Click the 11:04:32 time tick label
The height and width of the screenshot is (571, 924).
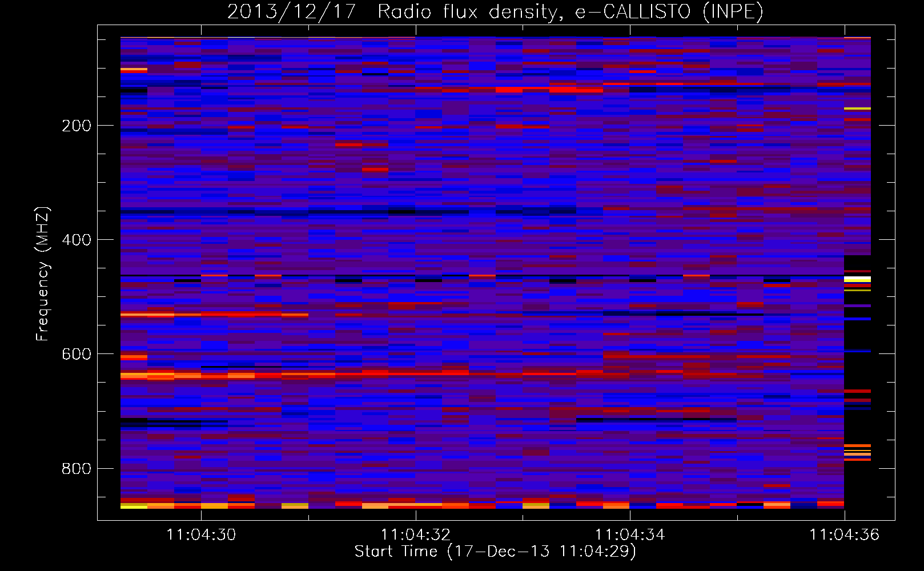416,535
